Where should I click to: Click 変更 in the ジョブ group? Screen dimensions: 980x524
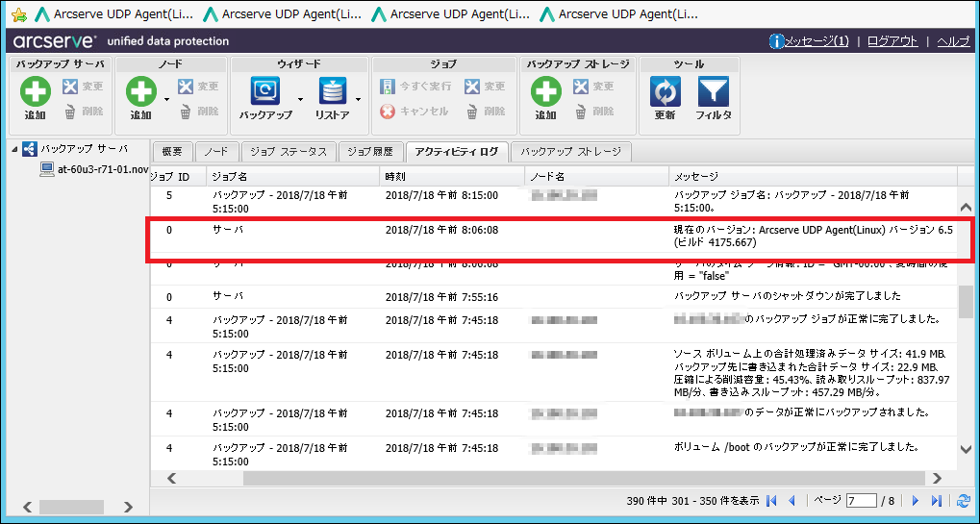coord(485,87)
